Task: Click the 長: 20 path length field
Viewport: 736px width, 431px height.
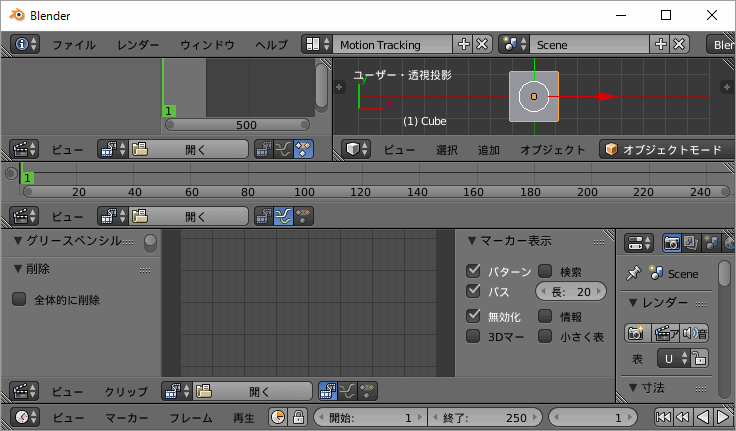Action: coord(571,292)
